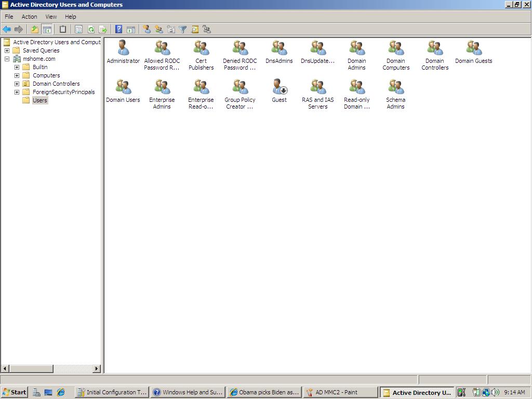Click the Up one level folder icon
Image resolution: width=532 pixels, height=399 pixels.
[35, 30]
